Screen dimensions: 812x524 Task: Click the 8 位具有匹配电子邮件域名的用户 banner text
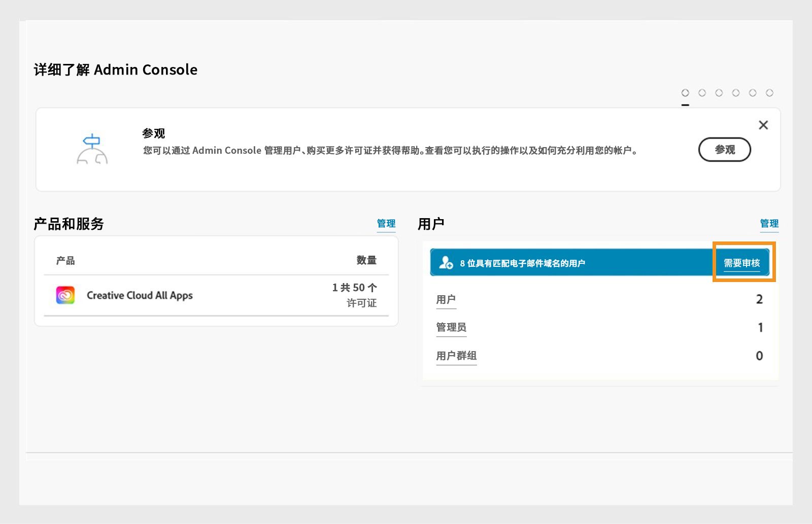click(522, 263)
